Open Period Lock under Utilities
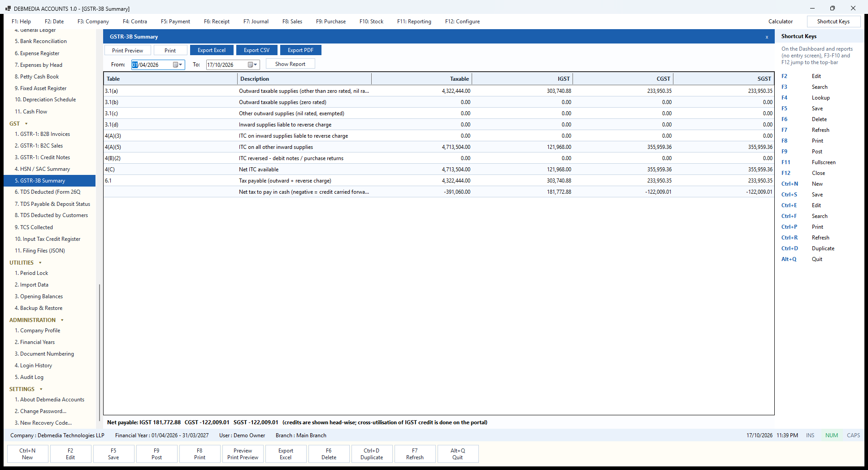This screenshot has height=470, width=868. [x=31, y=273]
